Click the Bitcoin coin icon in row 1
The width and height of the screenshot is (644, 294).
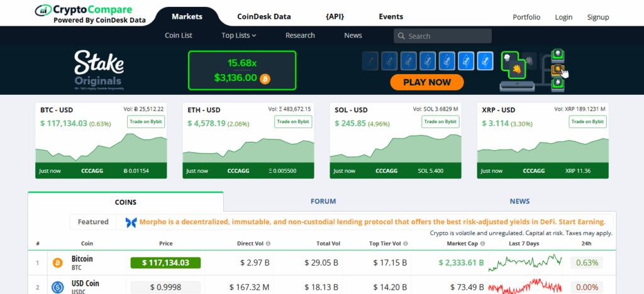(x=57, y=263)
